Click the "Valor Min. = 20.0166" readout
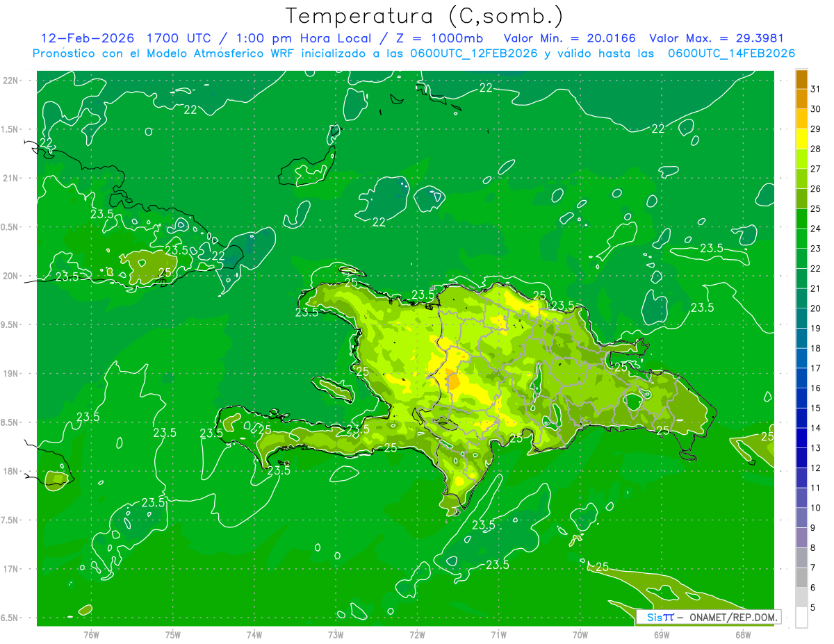The width and height of the screenshot is (834, 644). click(x=570, y=38)
